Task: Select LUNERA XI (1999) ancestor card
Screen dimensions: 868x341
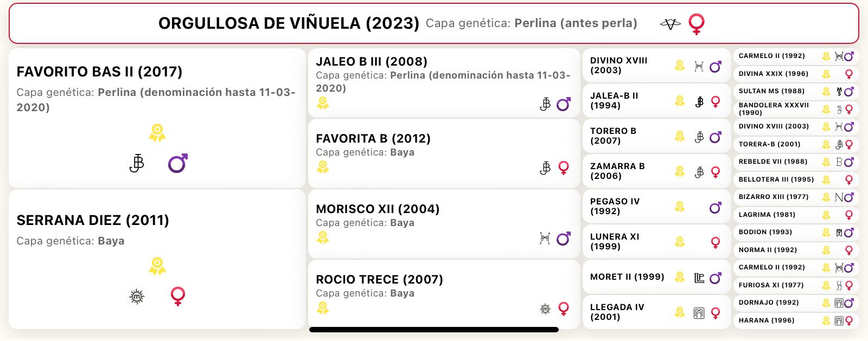Action: tap(656, 242)
